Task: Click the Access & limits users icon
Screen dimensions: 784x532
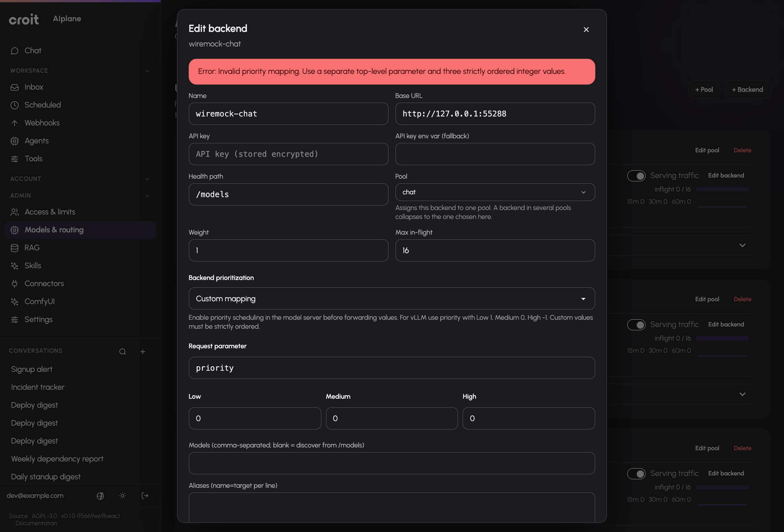Action: [x=14, y=212]
